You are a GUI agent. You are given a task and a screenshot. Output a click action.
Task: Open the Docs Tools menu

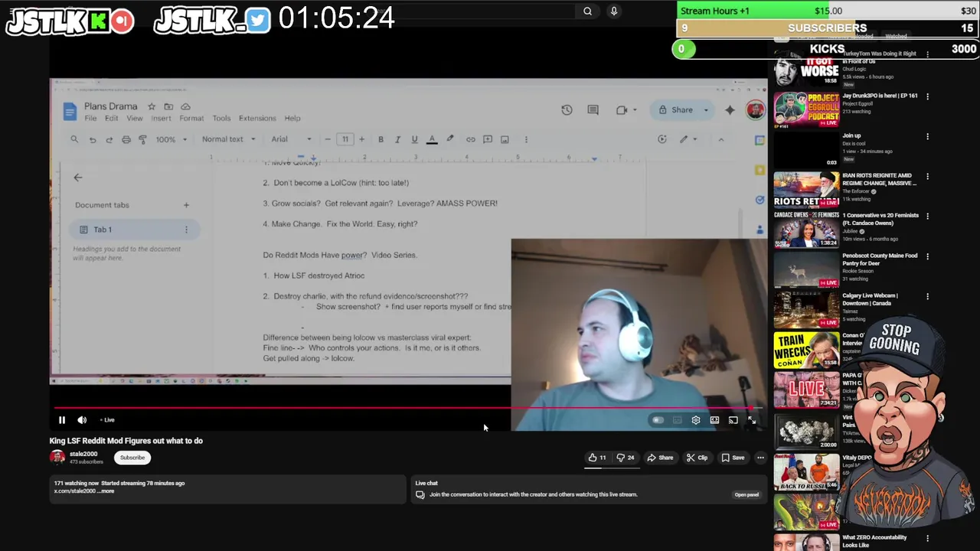coord(221,119)
